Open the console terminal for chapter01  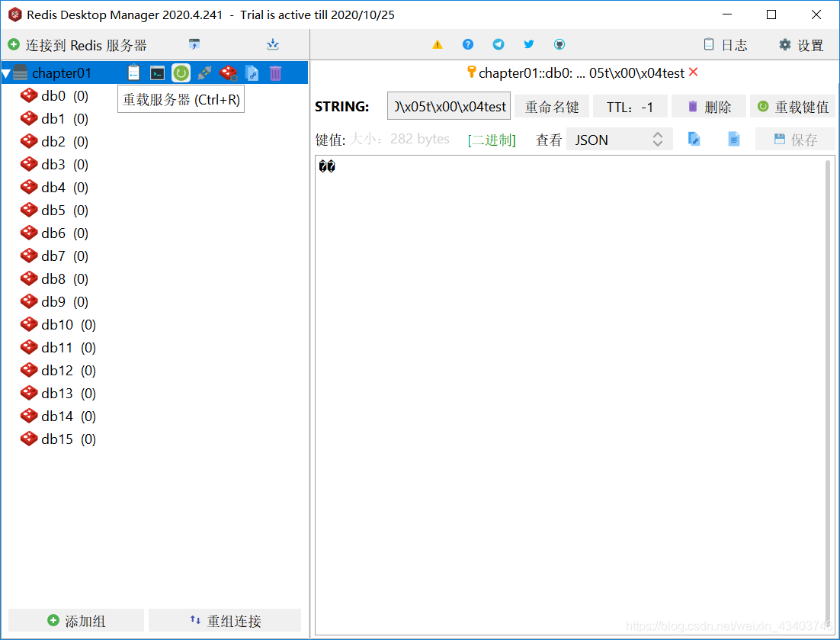tap(157, 72)
